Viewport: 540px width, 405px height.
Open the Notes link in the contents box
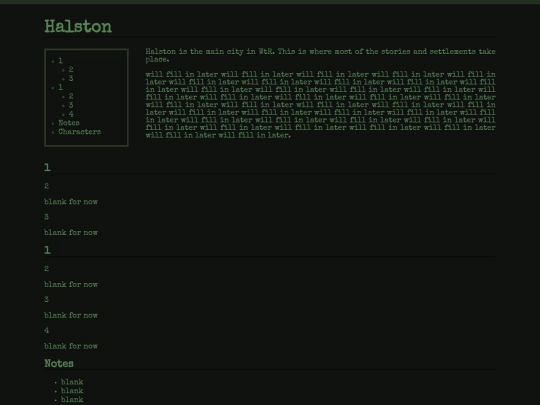69,123
